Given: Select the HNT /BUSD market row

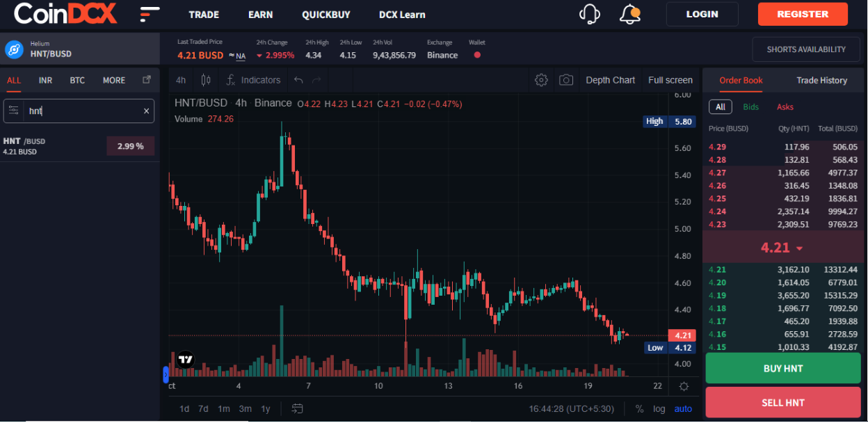Looking at the screenshot, I should [79, 146].
